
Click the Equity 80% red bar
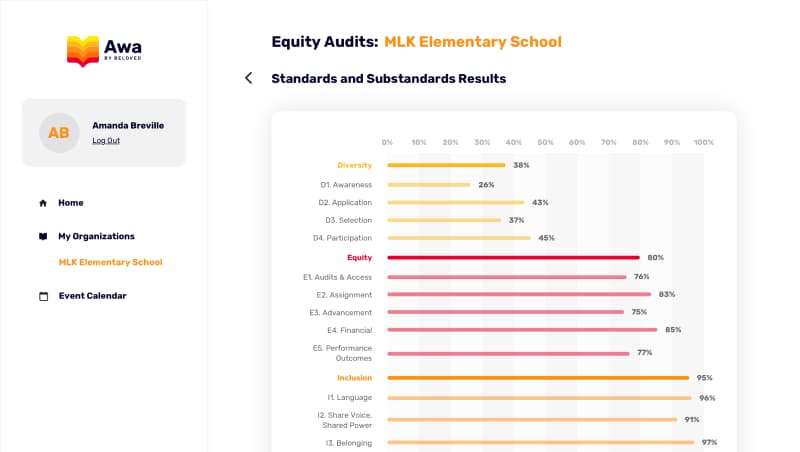point(513,257)
